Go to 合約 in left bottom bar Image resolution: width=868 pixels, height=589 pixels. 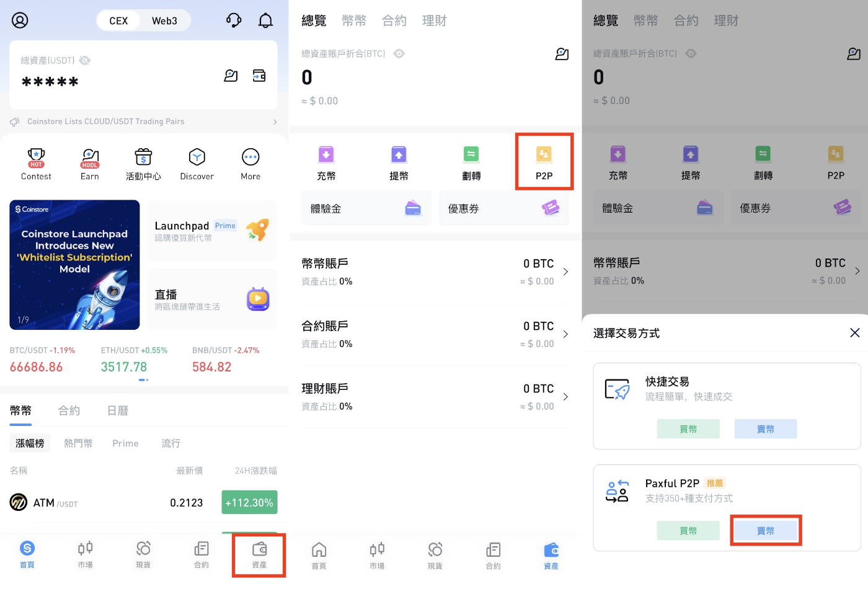tap(201, 554)
